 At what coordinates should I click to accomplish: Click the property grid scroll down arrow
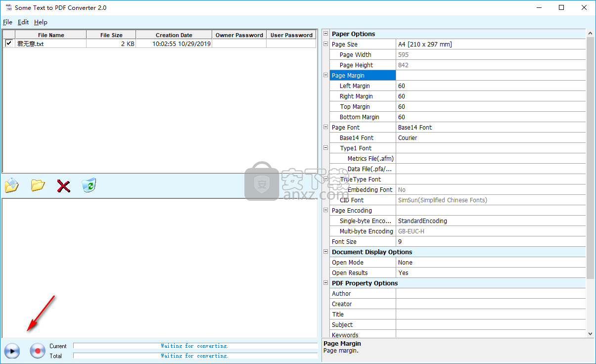[590, 334]
